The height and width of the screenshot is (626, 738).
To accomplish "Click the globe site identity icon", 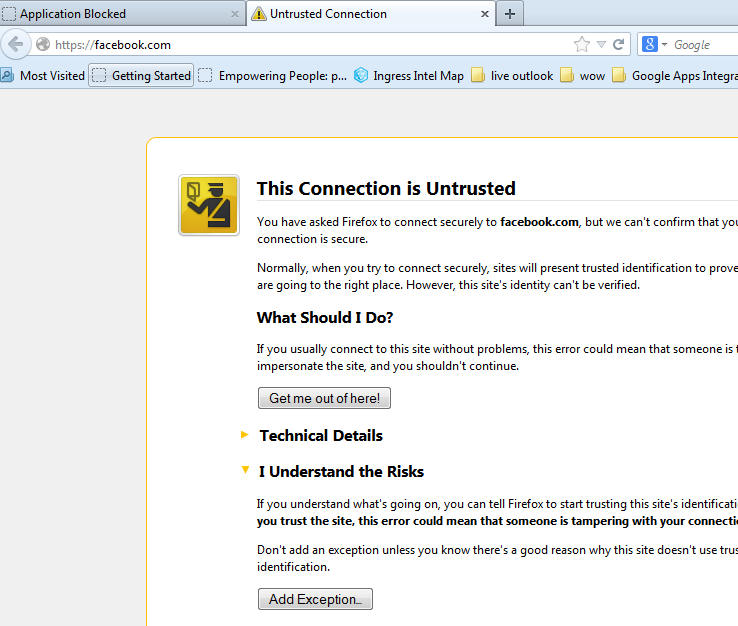I will 43,45.
